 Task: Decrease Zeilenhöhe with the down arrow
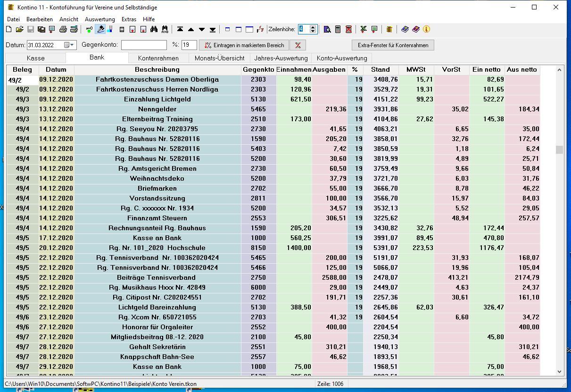click(313, 32)
